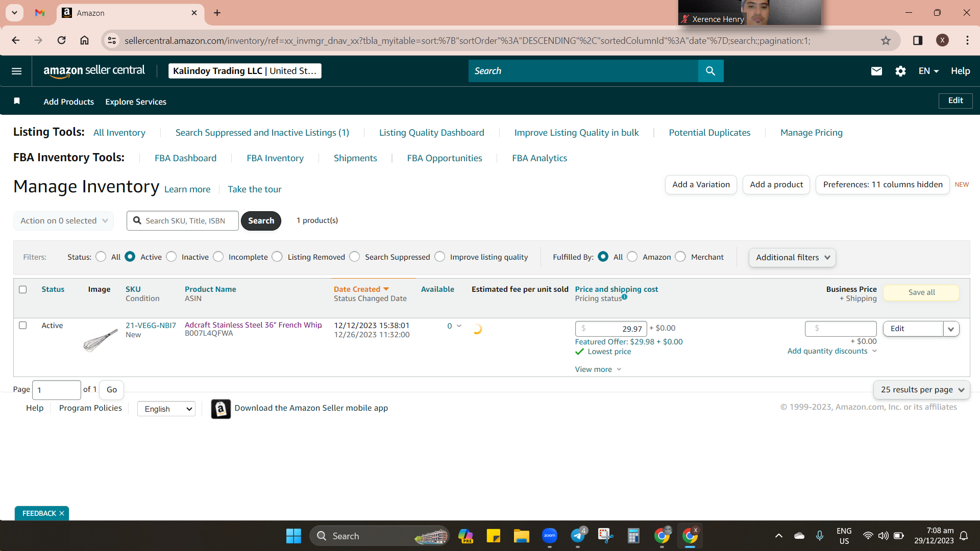
Task: Select Fulfilled By Amazon radio
Action: click(632, 257)
